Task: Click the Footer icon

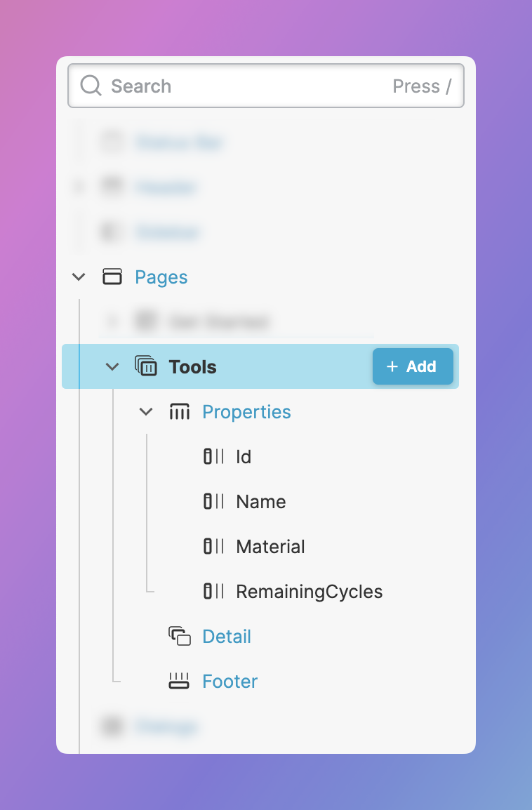Action: [x=180, y=681]
